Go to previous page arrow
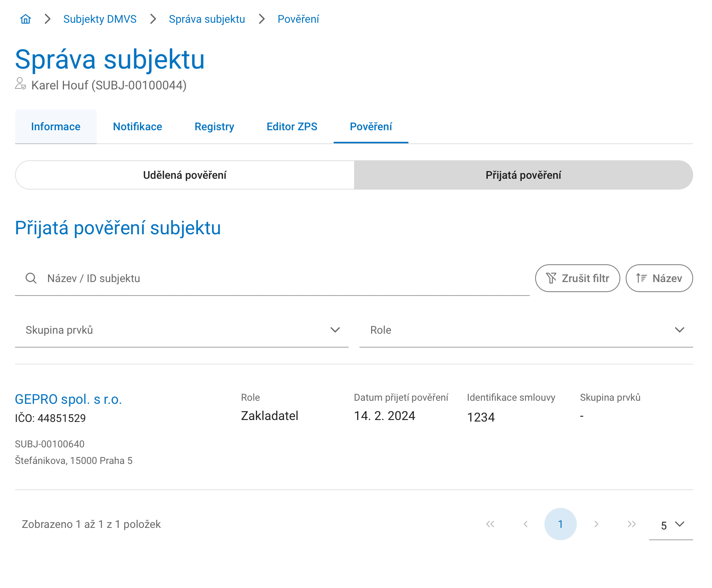Screen dimensions: 712x588 526,524
